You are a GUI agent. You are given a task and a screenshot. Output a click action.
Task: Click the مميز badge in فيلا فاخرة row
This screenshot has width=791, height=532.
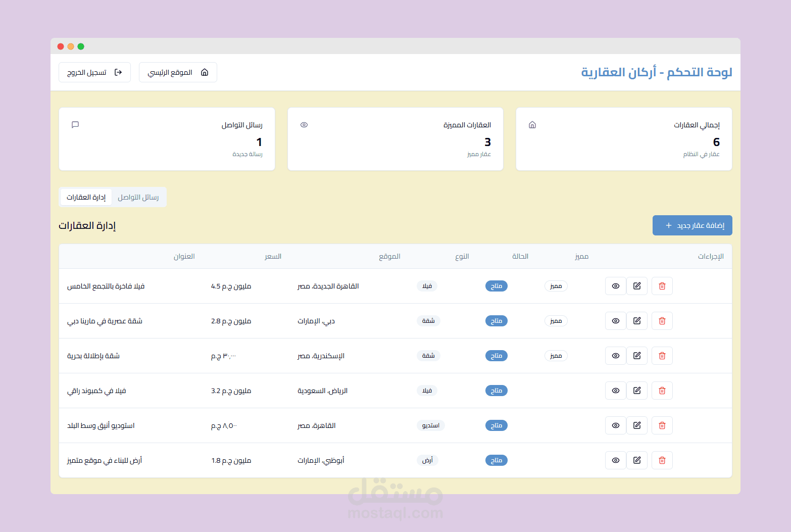coord(556,286)
